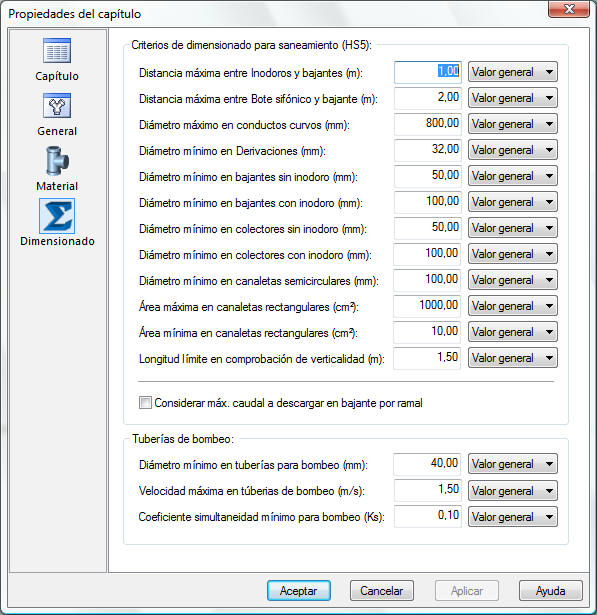Click Diámetro mínimo tuberías para bombeo field

point(428,464)
